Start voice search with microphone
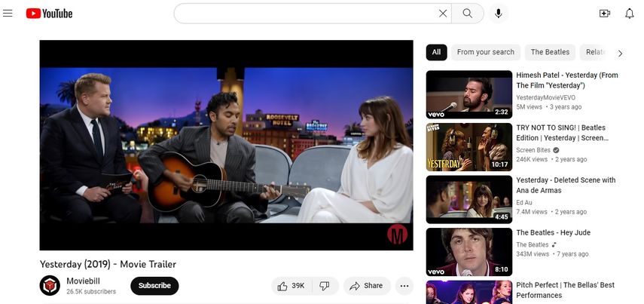 [498, 14]
